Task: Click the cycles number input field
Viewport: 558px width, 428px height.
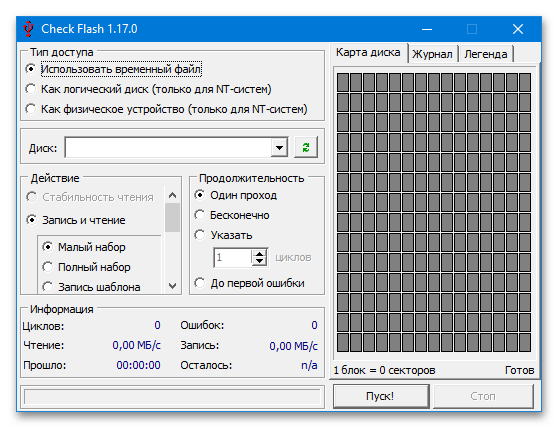Action: [233, 258]
